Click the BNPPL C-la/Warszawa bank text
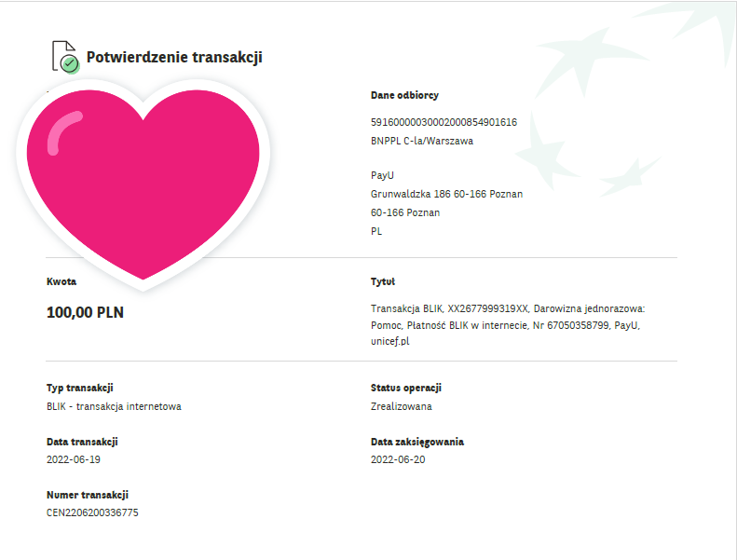The height and width of the screenshot is (560, 737). [x=422, y=141]
